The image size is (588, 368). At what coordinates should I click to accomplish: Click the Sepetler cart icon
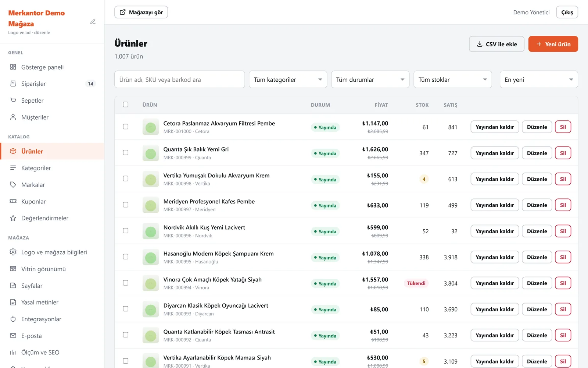[13, 100]
